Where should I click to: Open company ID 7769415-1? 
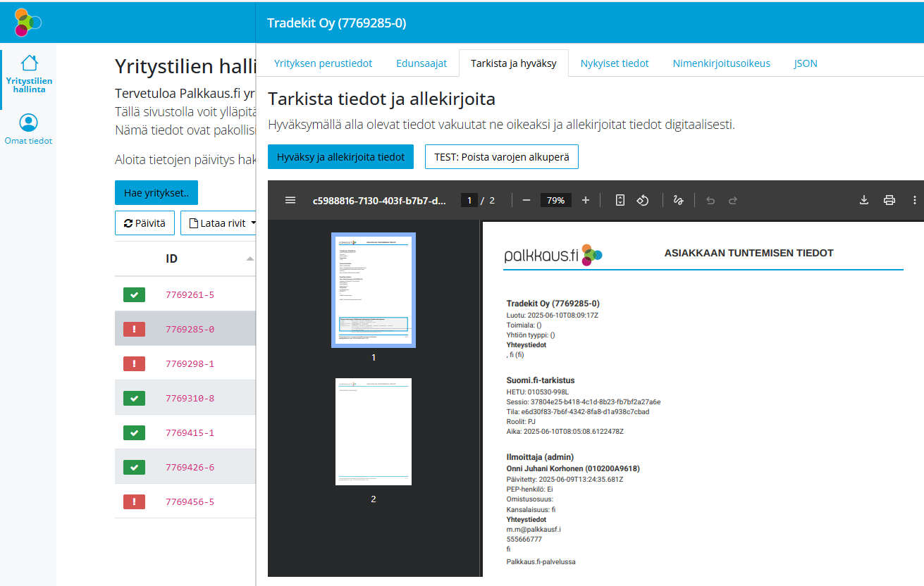point(190,432)
